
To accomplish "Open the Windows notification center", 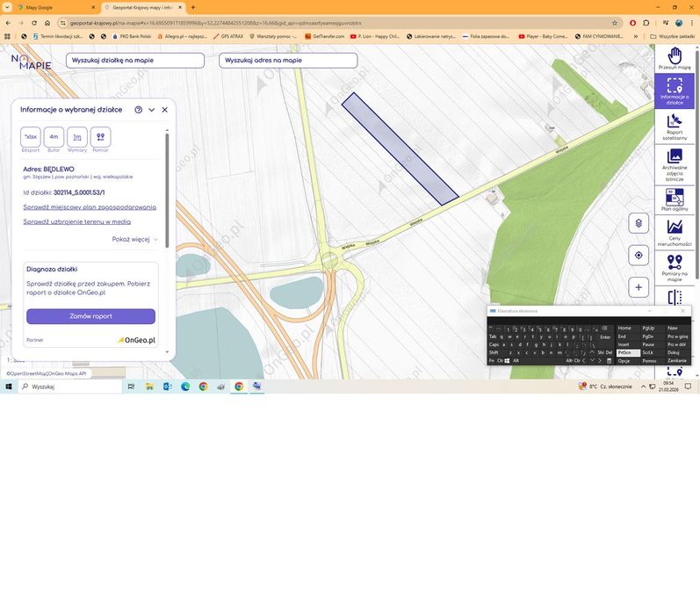I will (689, 386).
